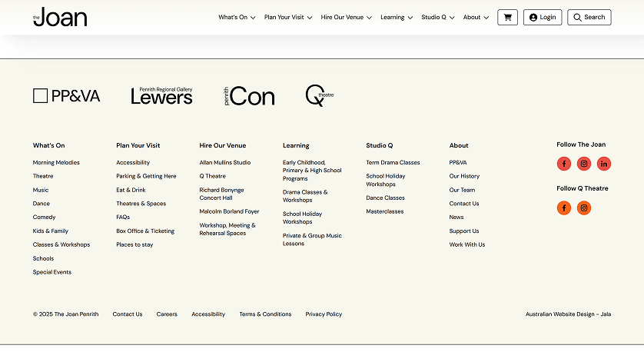Click the Penrith Con logo
Image resolution: width=644 pixels, height=362 pixels.
[x=249, y=96]
